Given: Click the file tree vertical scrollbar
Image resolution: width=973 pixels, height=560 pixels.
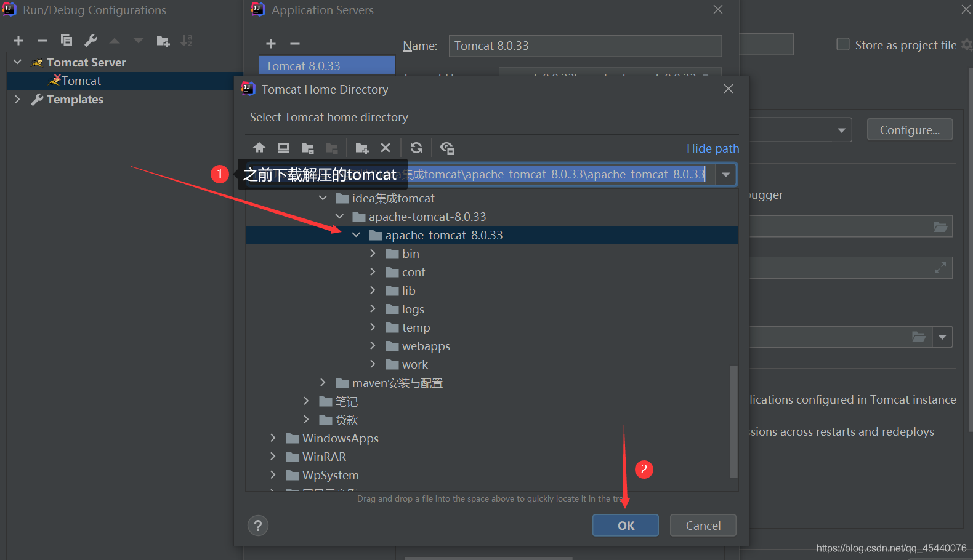Looking at the screenshot, I should coord(733,422).
